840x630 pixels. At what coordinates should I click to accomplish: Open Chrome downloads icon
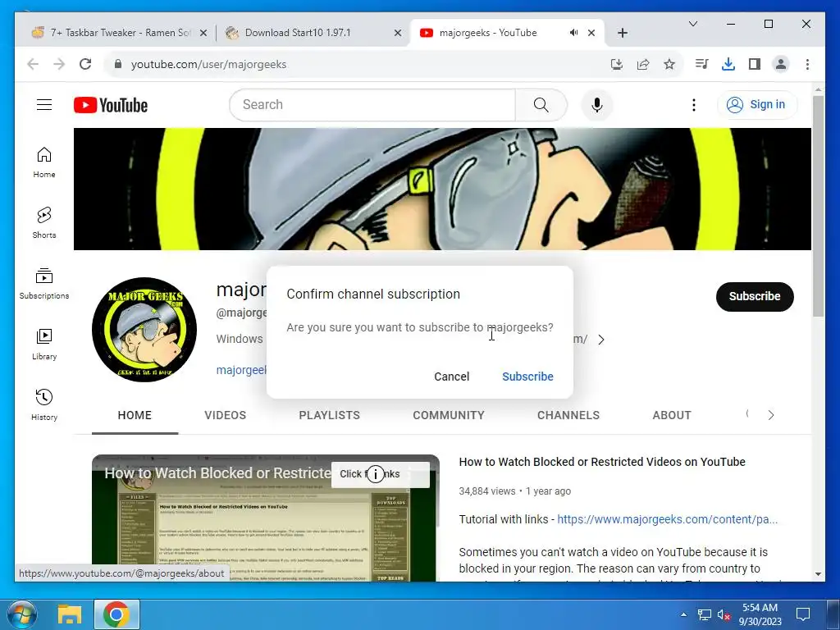[x=728, y=64]
